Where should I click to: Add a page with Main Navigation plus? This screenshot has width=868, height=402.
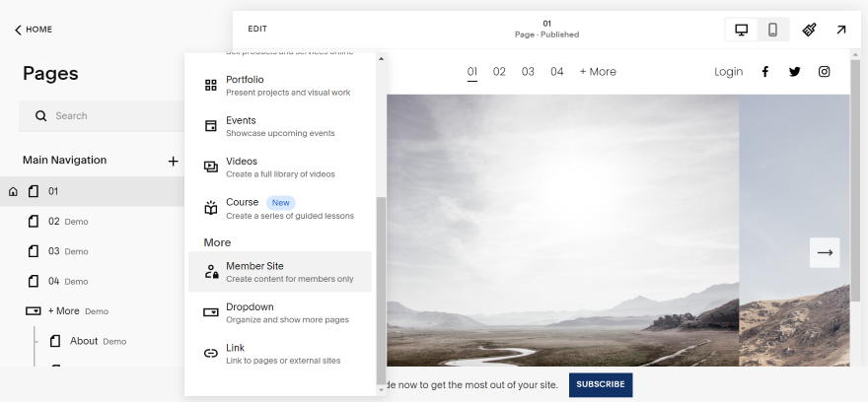[x=173, y=161]
